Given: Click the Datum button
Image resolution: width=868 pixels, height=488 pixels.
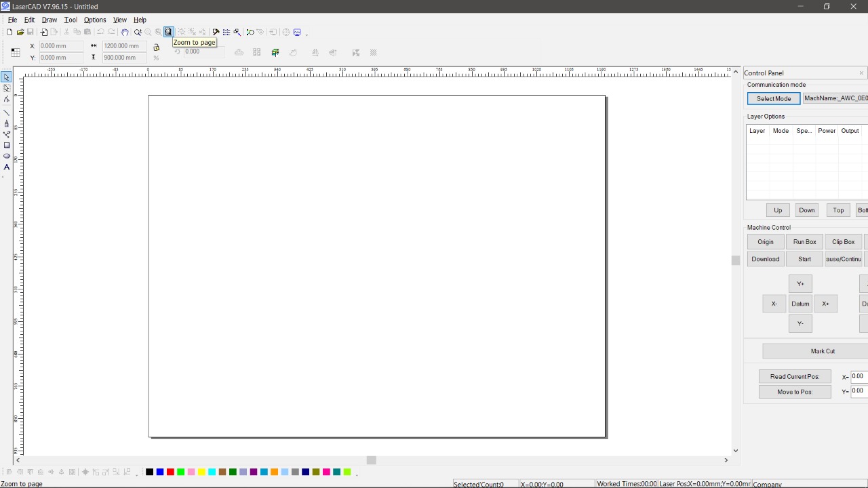Looking at the screenshot, I should tap(800, 304).
